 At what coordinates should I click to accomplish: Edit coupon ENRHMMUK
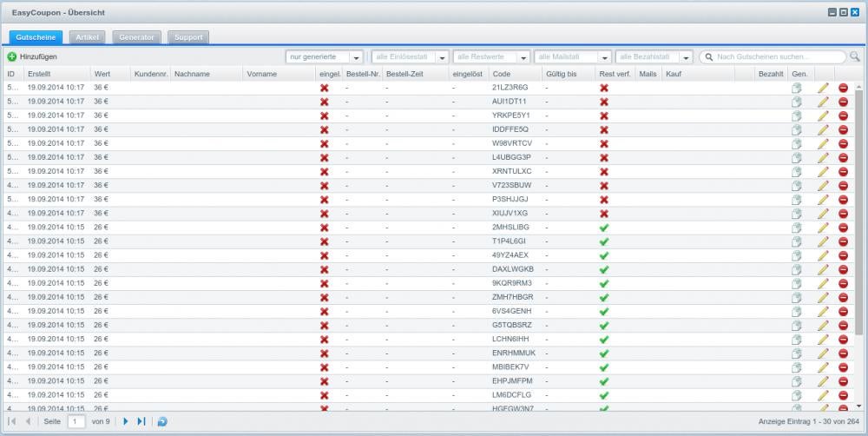[x=823, y=353]
